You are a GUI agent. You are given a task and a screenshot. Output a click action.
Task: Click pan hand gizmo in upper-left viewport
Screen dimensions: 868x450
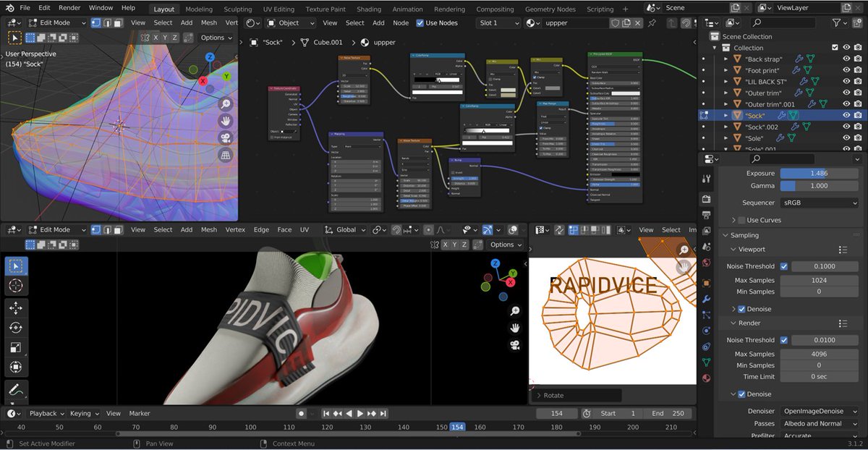[226, 121]
